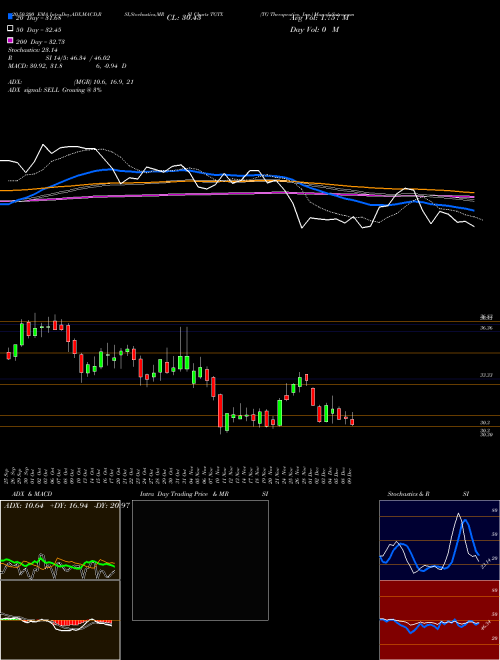Image resolution: width=500 pixels, height=660 pixels.
Task: Click the 33.33 price axis label
Action: click(x=486, y=375)
